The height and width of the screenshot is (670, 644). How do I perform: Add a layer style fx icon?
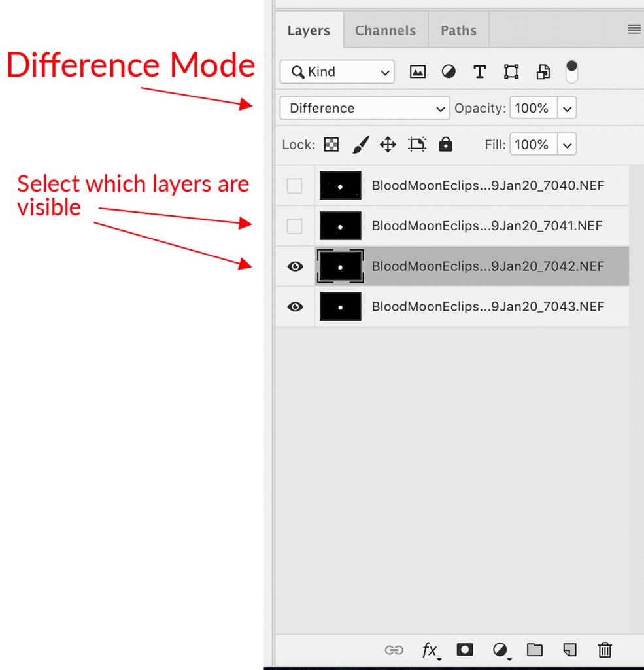[430, 650]
